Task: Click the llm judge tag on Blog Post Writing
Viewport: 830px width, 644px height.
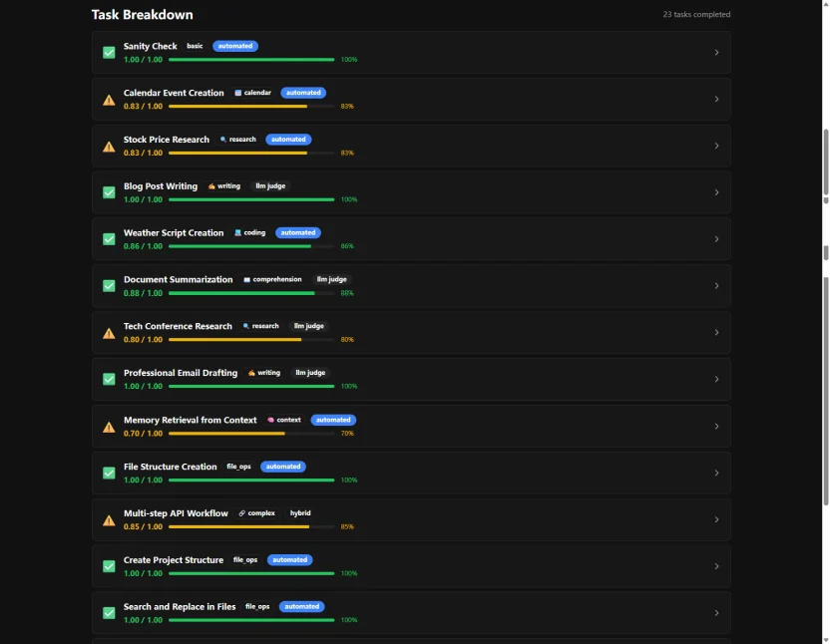Action: point(270,186)
